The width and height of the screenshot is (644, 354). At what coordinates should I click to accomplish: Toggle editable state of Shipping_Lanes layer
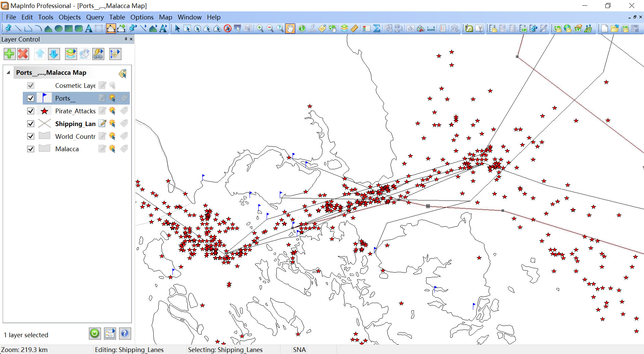coord(102,123)
